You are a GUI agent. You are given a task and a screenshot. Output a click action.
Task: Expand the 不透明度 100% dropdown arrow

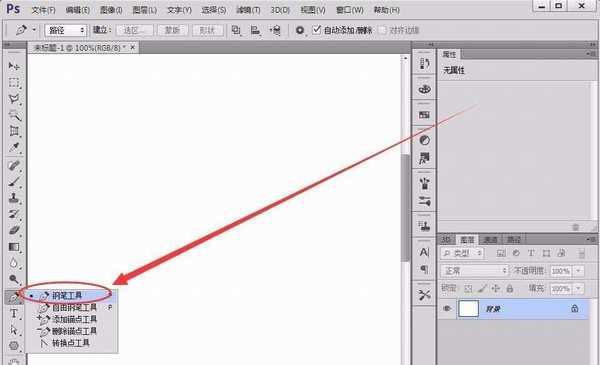[x=579, y=271]
